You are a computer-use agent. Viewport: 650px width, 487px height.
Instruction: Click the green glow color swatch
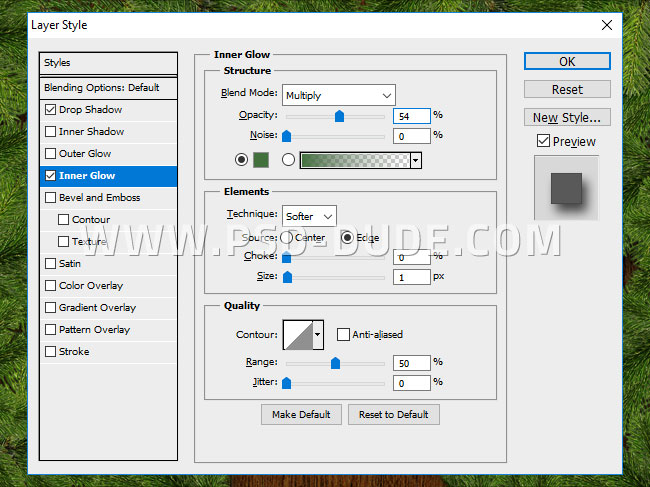pyautogui.click(x=262, y=160)
